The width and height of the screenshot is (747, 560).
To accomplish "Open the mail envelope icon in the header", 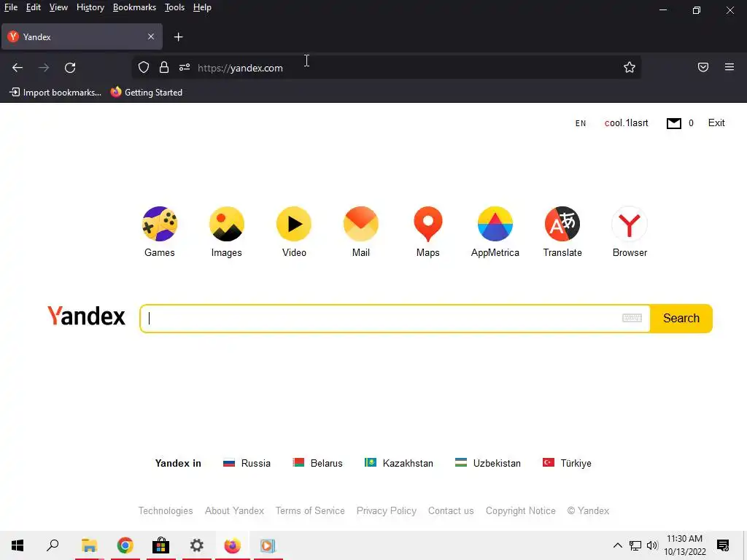I will pos(673,123).
